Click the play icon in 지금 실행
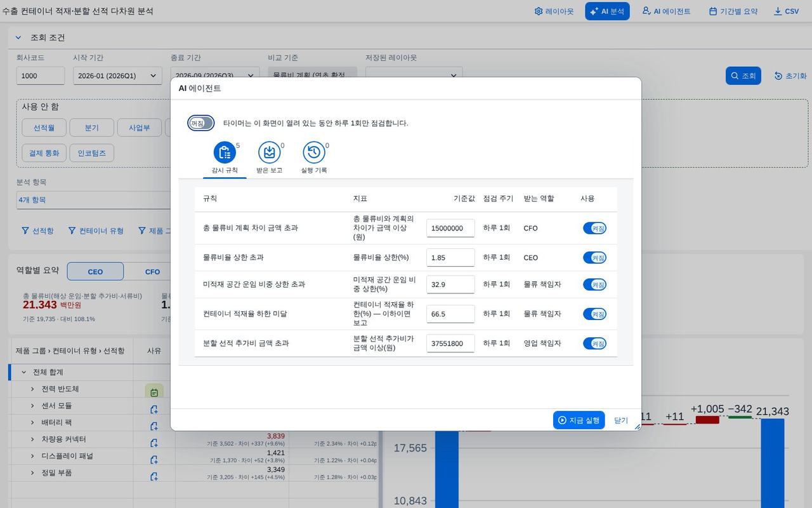812x508 pixels. tap(562, 420)
